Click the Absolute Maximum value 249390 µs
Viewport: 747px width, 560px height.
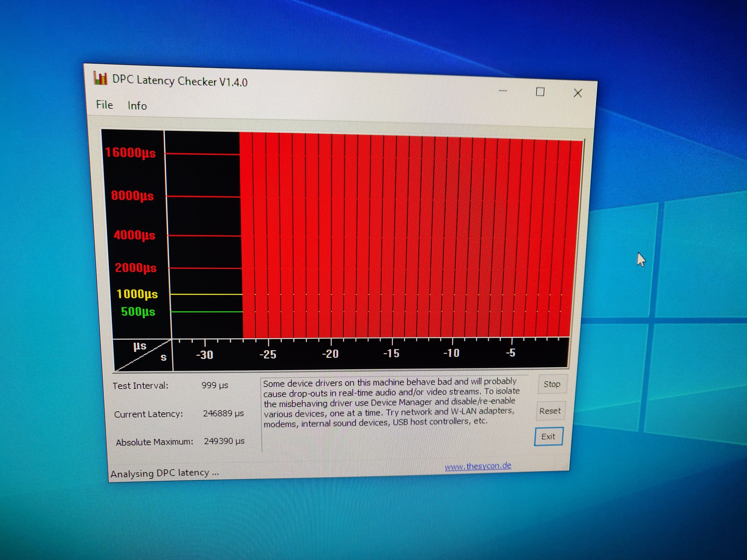(x=224, y=441)
